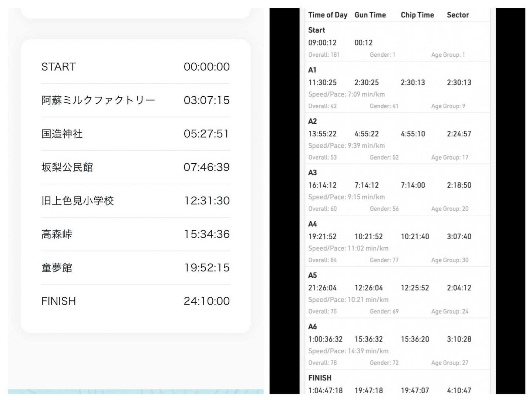Screen dimensions: 532x400
Task: Select the Chip Time column header
Action: (417, 15)
